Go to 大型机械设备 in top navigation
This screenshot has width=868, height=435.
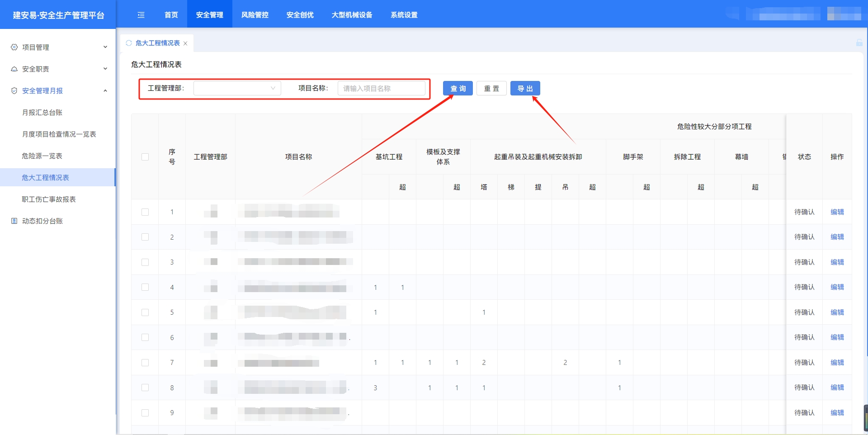pyautogui.click(x=352, y=15)
